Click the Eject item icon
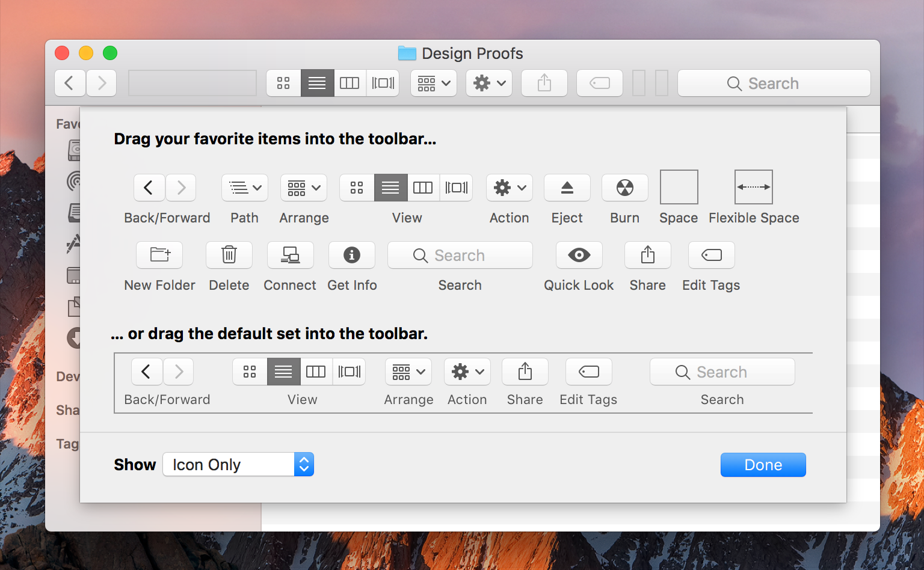Screen dimensions: 924x570 567,188
